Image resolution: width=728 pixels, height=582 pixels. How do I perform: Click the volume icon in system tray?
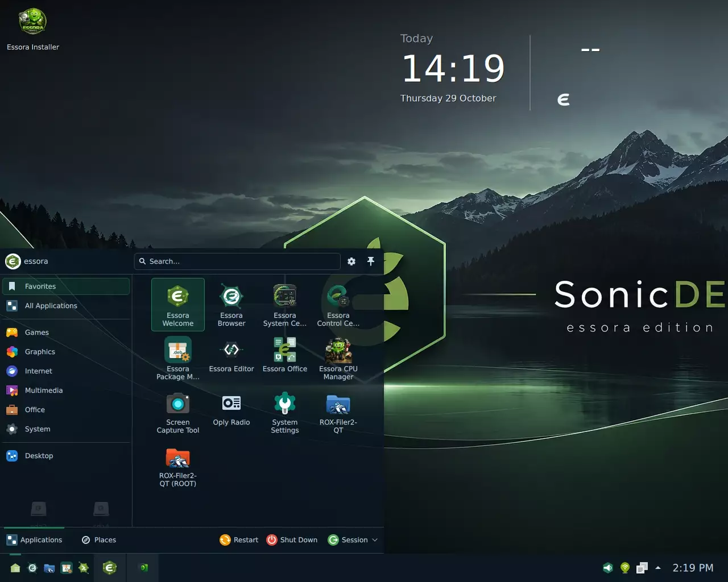(608, 568)
